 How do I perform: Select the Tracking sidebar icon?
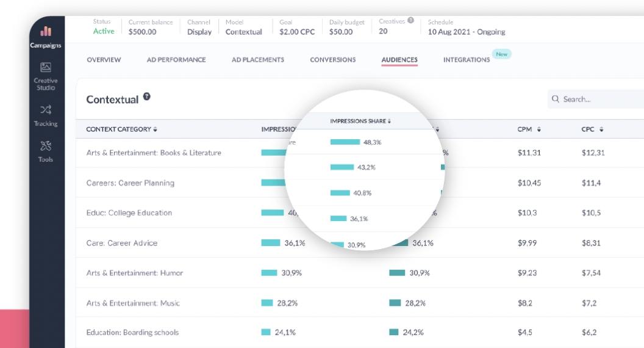[x=46, y=111]
